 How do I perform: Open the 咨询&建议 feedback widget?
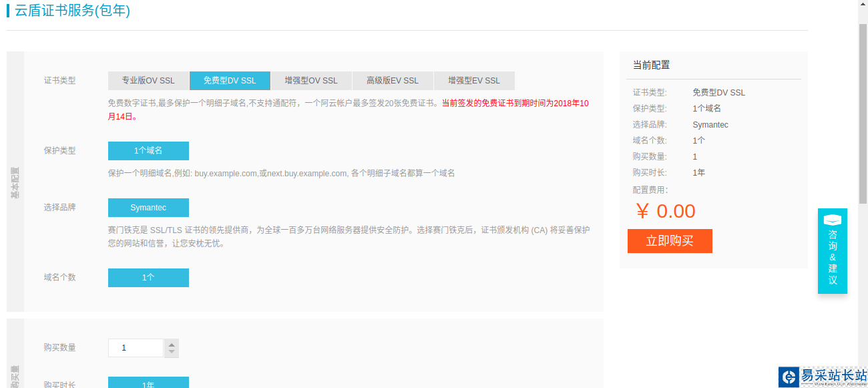click(x=833, y=251)
